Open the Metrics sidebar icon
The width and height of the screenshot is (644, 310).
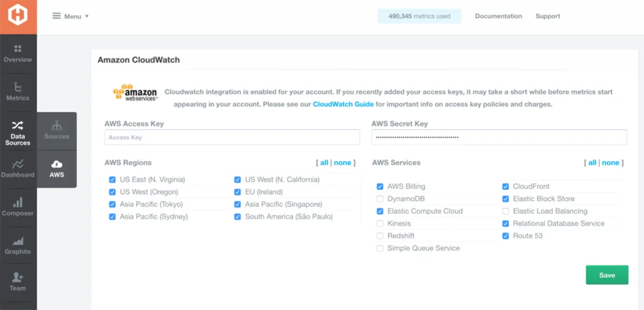pyautogui.click(x=18, y=87)
